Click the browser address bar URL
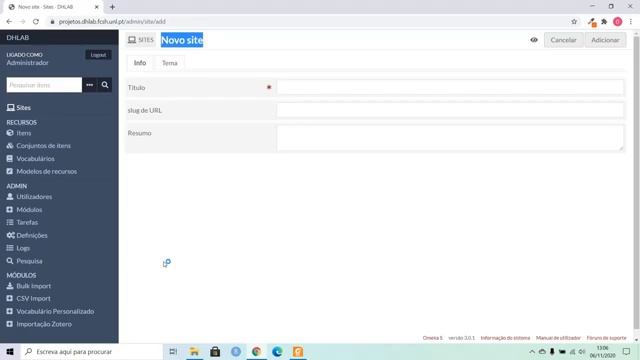The image size is (640, 360). [x=112, y=22]
